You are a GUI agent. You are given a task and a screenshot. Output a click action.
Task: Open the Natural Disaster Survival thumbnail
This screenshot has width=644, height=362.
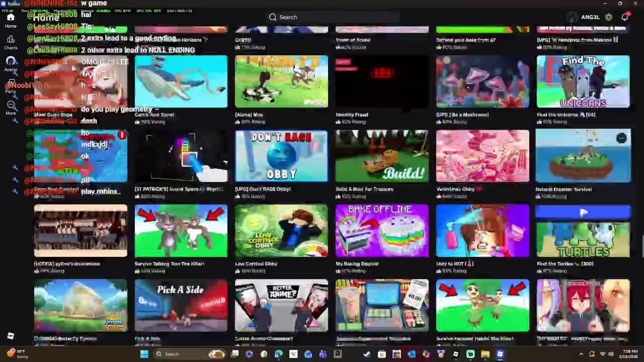pyautogui.click(x=583, y=156)
